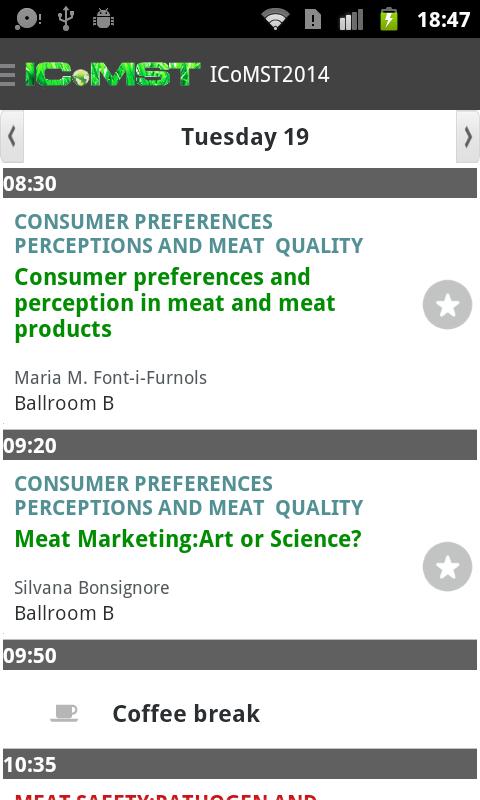
Task: Tap the Wi-Fi status icon
Action: [x=275, y=19]
